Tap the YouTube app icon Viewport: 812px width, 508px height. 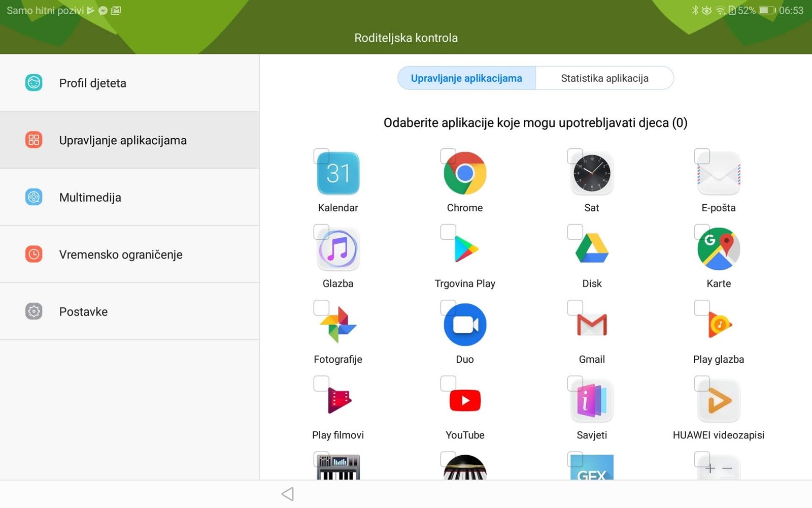tap(465, 400)
